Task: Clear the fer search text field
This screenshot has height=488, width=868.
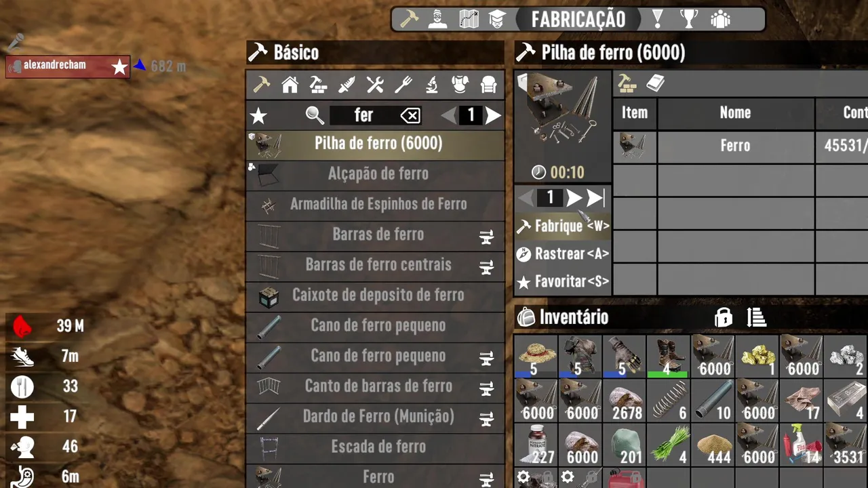Action: [410, 116]
